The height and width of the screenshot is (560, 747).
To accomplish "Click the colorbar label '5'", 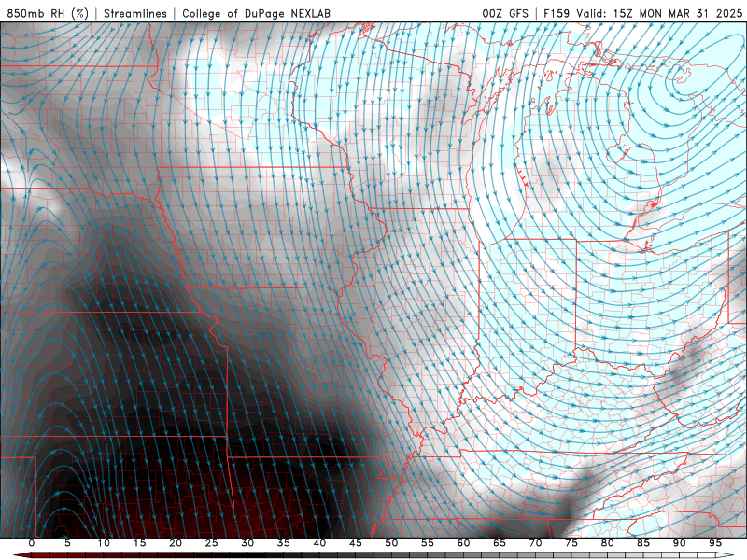I will 67,543.
